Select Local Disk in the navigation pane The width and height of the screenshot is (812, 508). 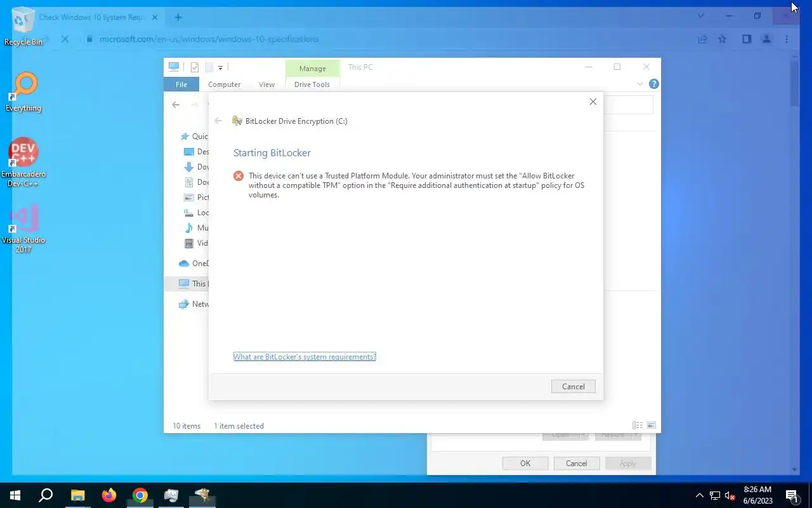[x=196, y=213]
